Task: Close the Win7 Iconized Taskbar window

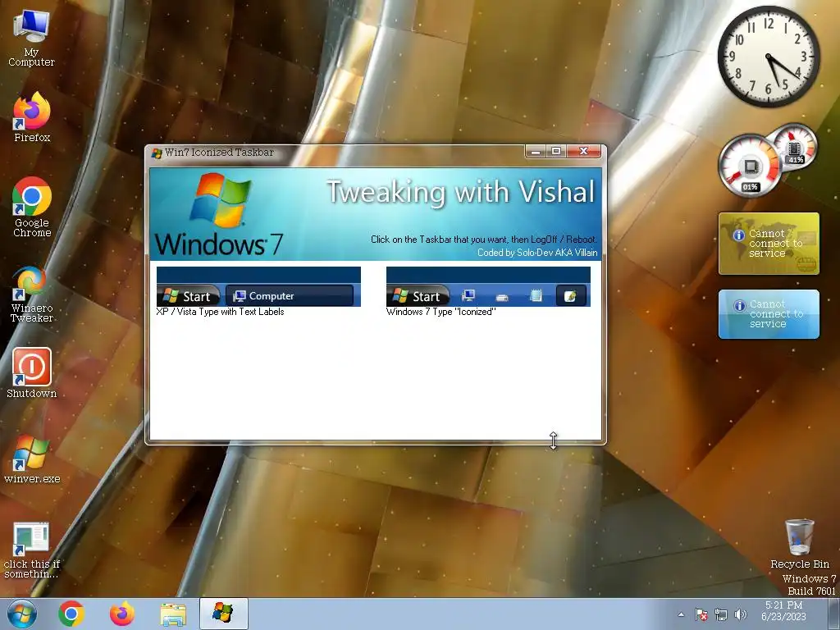Action: pos(584,152)
